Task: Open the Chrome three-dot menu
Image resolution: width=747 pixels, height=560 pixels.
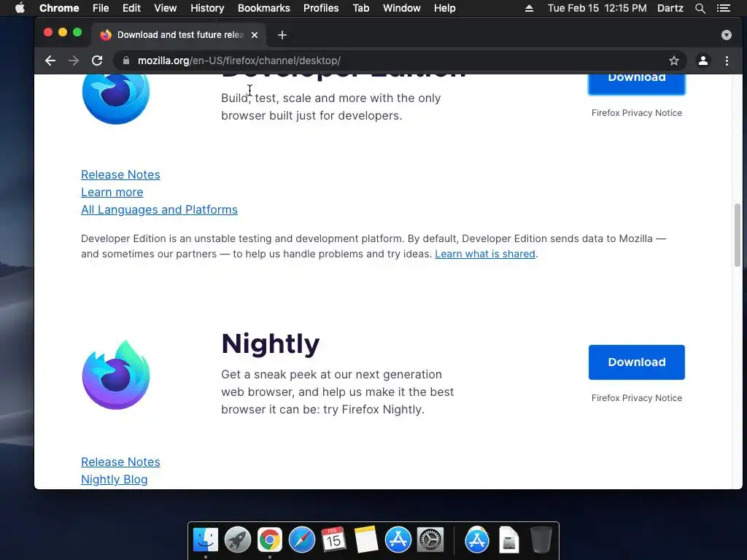Action: coord(727,61)
